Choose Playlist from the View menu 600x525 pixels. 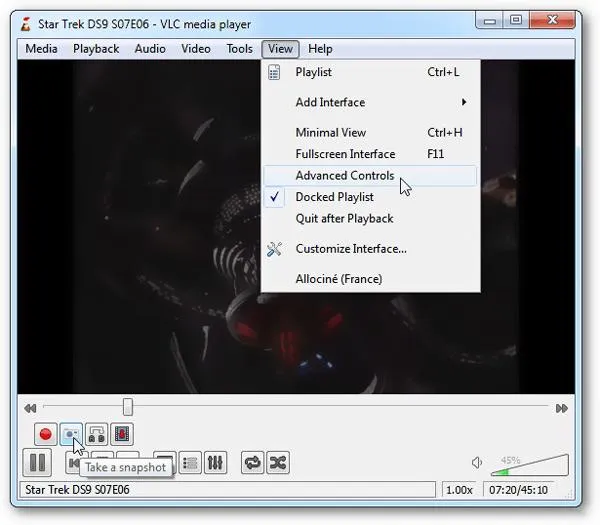pos(370,72)
